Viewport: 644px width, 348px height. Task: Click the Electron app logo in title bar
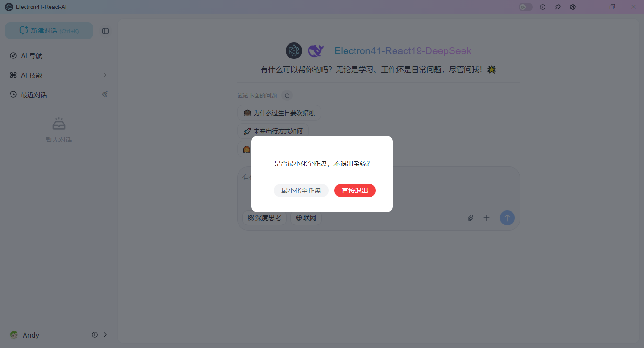(x=9, y=7)
